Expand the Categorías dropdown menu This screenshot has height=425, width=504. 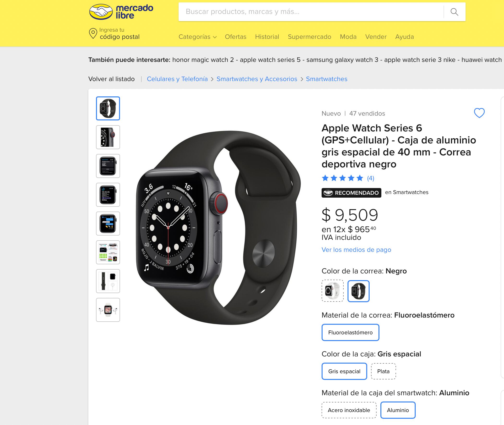[198, 37]
